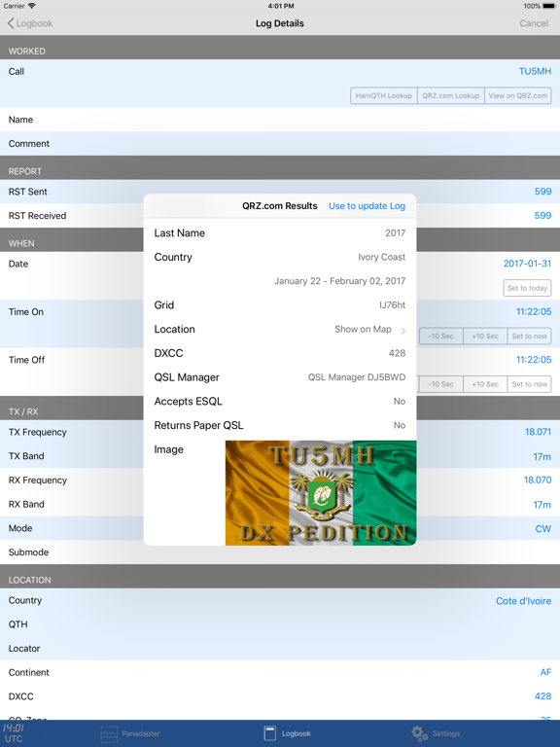
Task: Tap the Grid IJ76ht row
Action: [x=280, y=304]
